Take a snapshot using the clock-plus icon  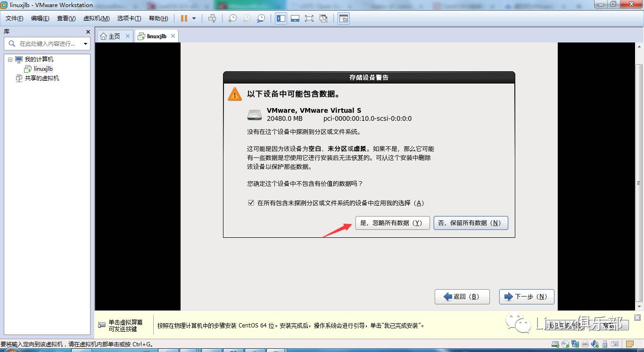tap(232, 18)
